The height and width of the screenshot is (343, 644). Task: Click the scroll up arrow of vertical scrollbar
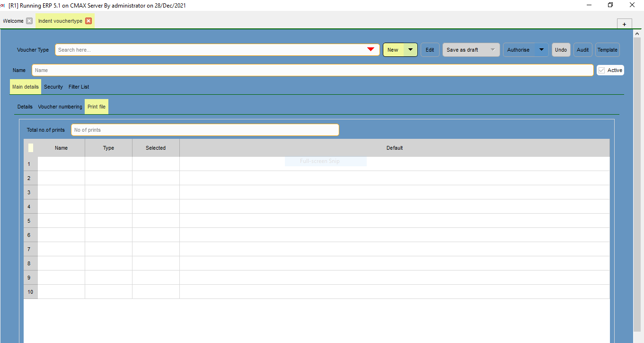click(637, 34)
